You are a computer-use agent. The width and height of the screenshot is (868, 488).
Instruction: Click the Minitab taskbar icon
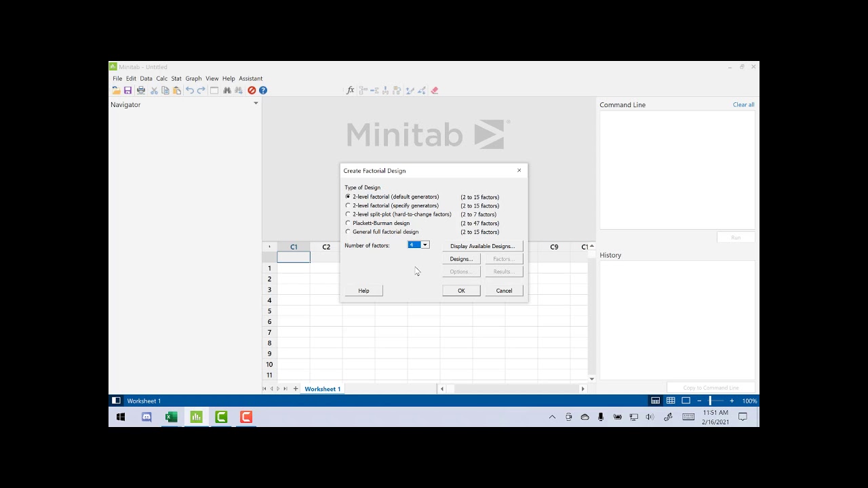pos(197,417)
